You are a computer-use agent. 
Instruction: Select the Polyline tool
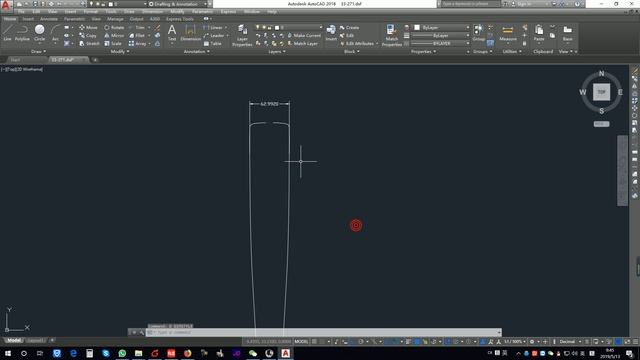(x=22, y=33)
